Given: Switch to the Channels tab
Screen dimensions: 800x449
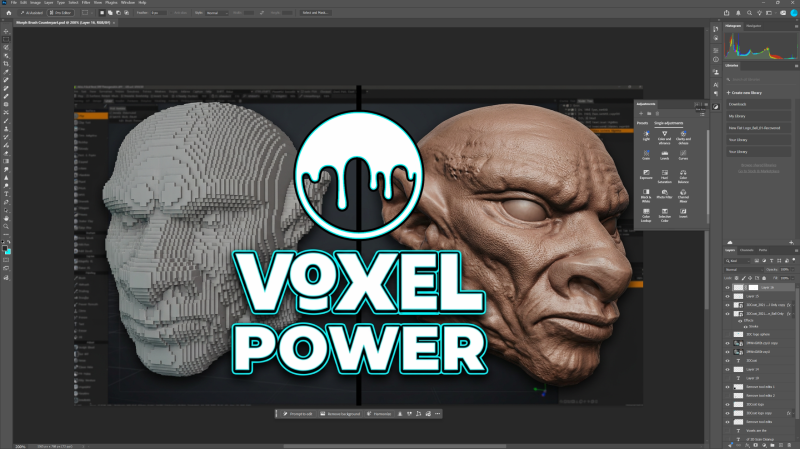Looking at the screenshot, I should point(747,251).
